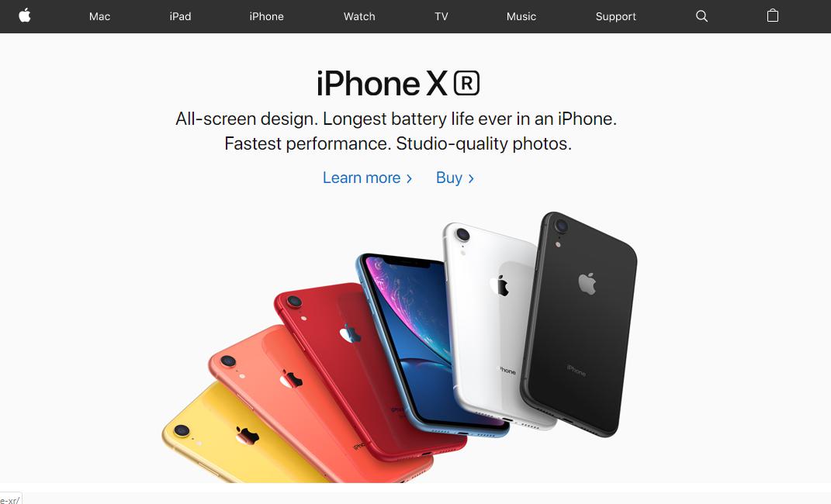831x504 pixels.
Task: Click Apple logo on yellow iPhone
Action: click(248, 435)
